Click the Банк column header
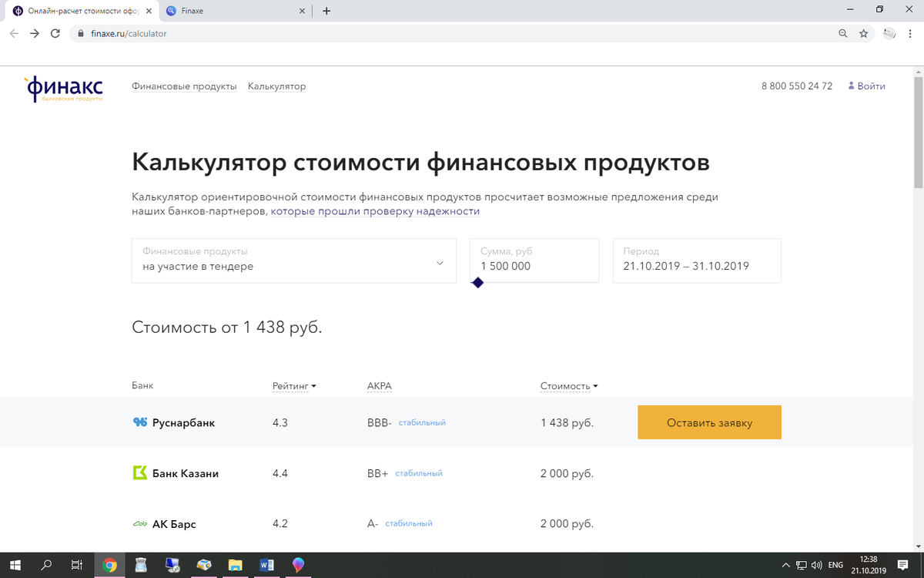The width and height of the screenshot is (924, 578). tap(142, 386)
